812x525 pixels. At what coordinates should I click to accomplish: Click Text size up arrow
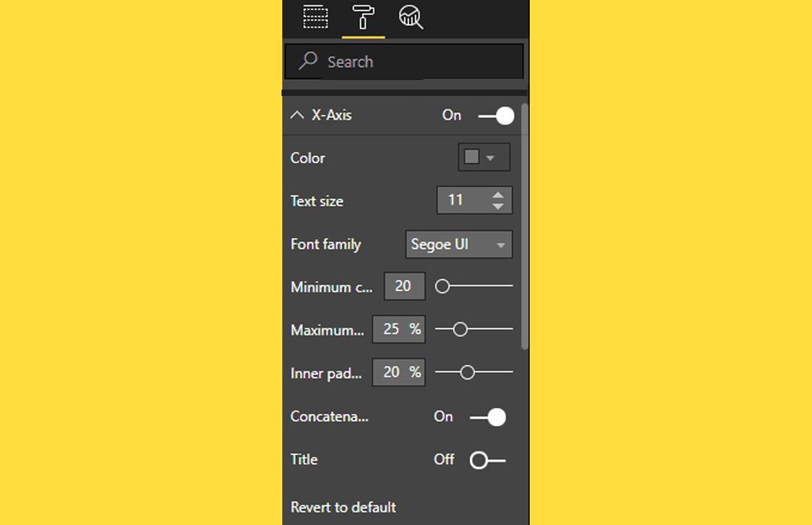(497, 194)
